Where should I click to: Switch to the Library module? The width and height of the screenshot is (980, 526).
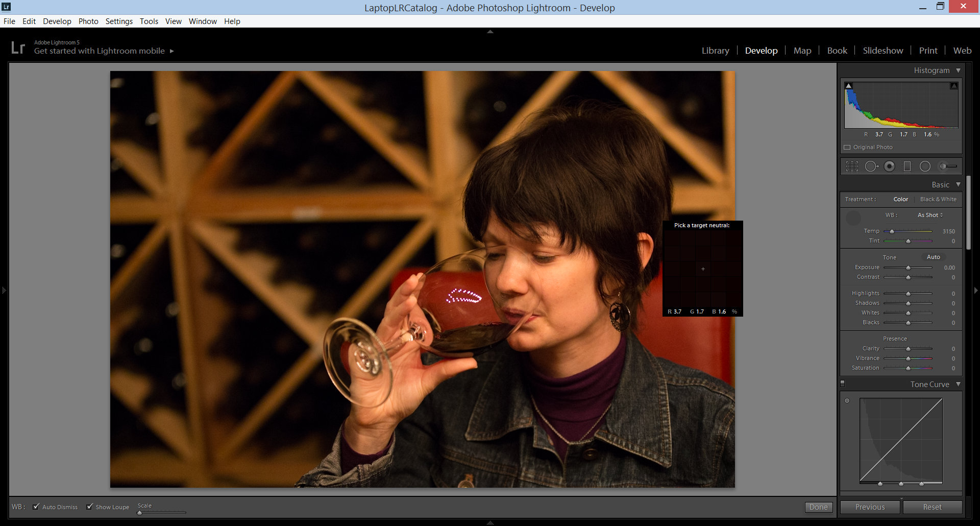click(715, 51)
